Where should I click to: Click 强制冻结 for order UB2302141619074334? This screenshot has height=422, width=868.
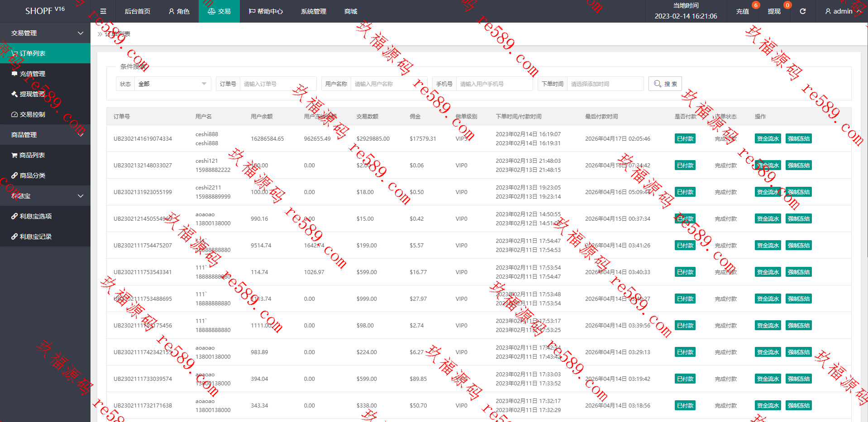click(x=799, y=139)
